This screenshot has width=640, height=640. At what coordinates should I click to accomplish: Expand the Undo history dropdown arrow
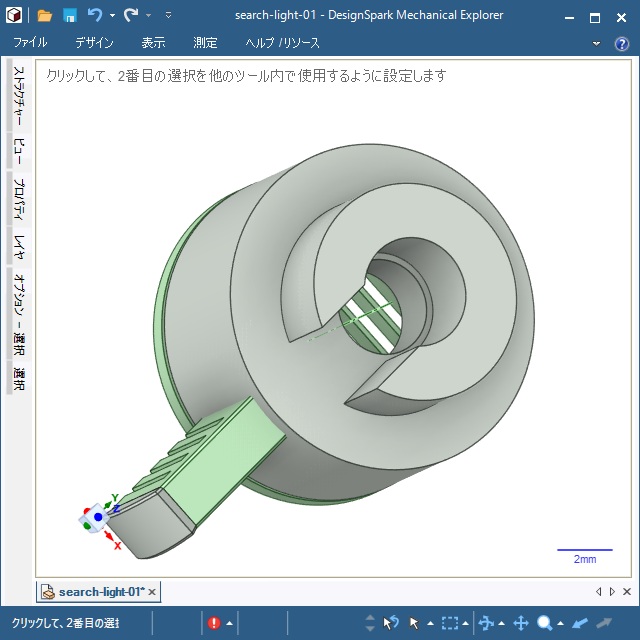pyautogui.click(x=112, y=16)
